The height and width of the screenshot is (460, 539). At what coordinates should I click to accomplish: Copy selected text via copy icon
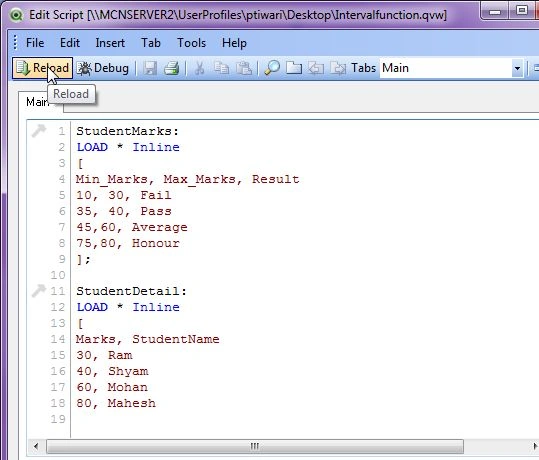pyautogui.click(x=221, y=68)
